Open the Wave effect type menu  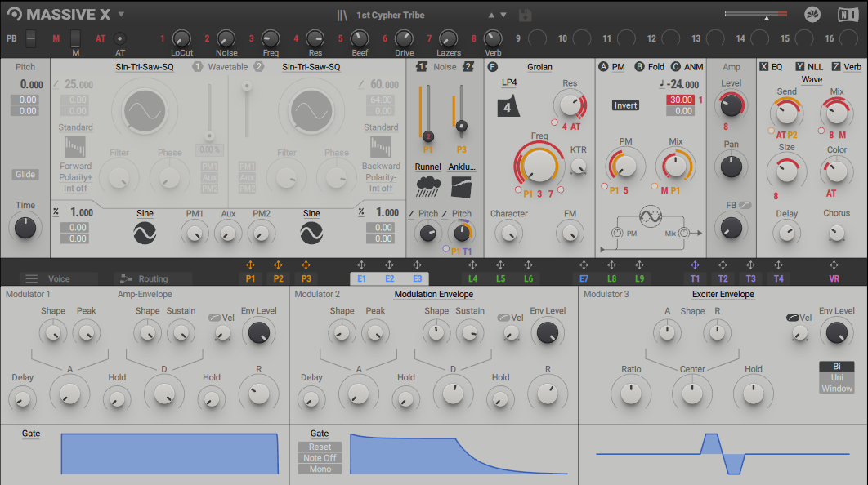click(x=812, y=80)
